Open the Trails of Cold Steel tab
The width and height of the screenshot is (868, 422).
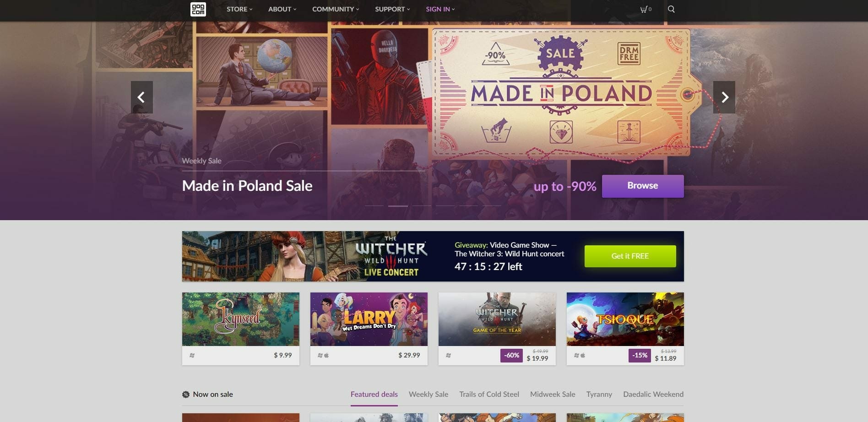point(489,394)
